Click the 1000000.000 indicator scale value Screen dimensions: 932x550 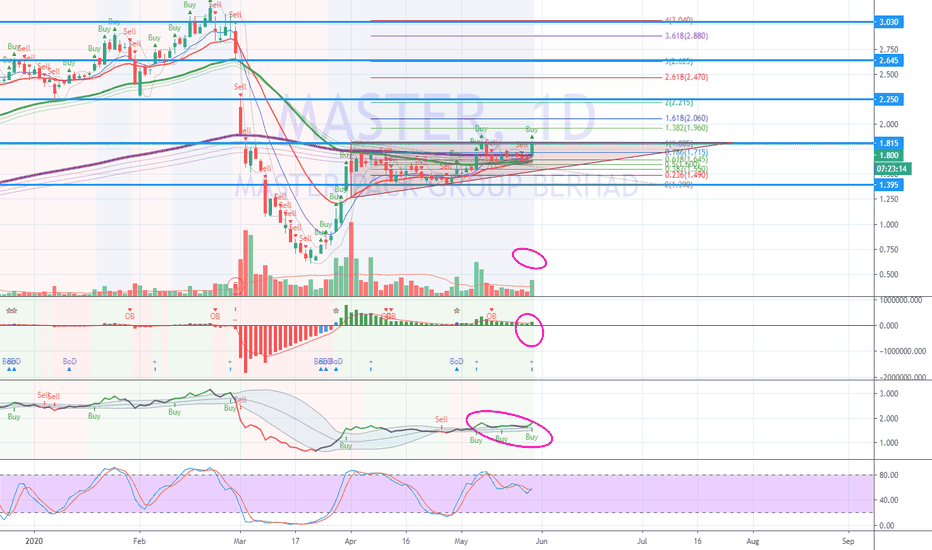[x=902, y=300]
